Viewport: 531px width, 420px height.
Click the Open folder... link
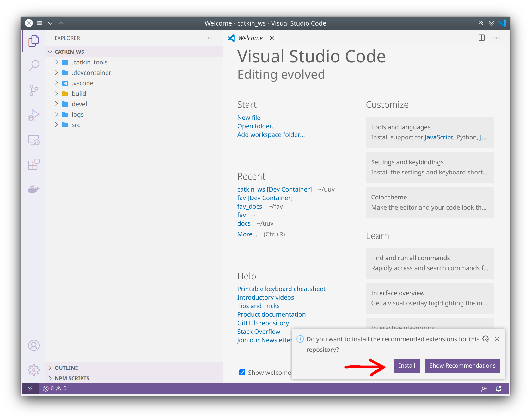point(257,126)
